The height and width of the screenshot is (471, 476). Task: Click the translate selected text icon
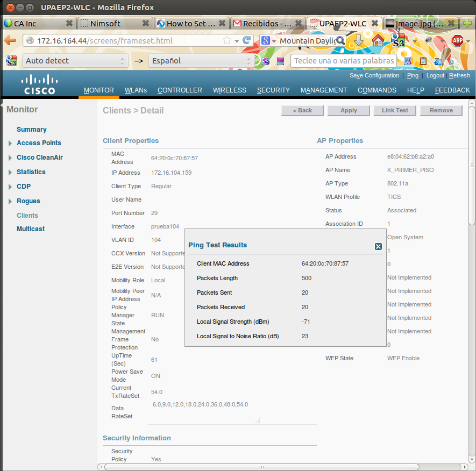[x=281, y=61]
